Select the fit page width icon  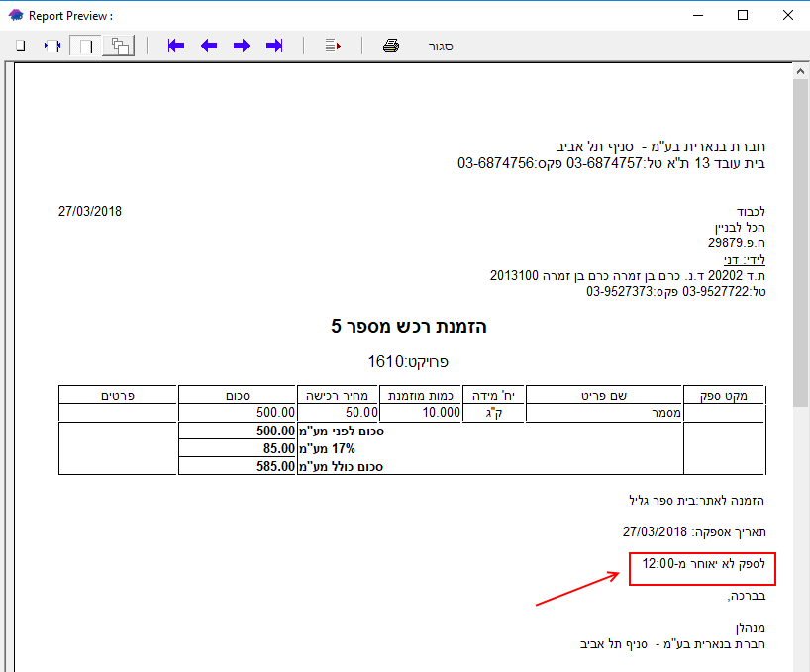click(x=52, y=46)
